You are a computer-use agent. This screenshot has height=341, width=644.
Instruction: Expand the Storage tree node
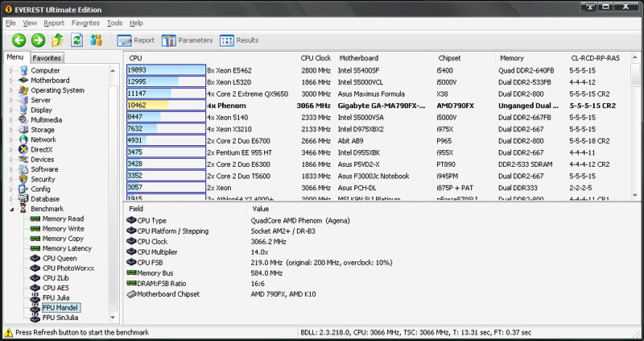tap(11, 130)
